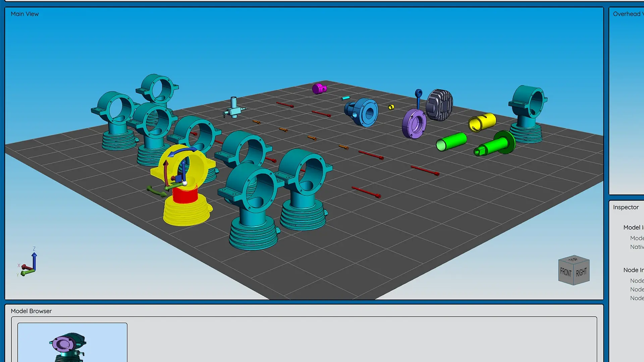Switch focus to the Overhead View panel
Screen dimensions: 644x362
[x=627, y=14]
